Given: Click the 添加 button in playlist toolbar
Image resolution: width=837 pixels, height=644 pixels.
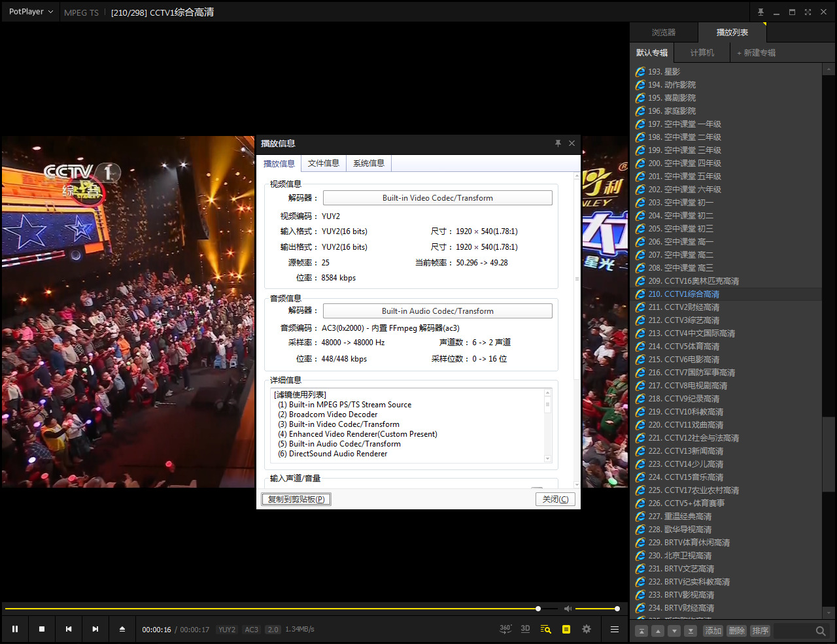Looking at the screenshot, I should tap(713, 631).
